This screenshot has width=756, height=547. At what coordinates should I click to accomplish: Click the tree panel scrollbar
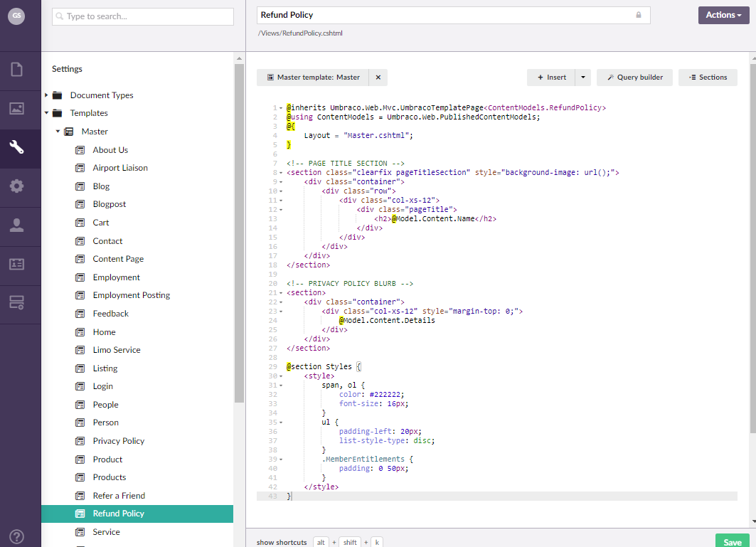239,233
